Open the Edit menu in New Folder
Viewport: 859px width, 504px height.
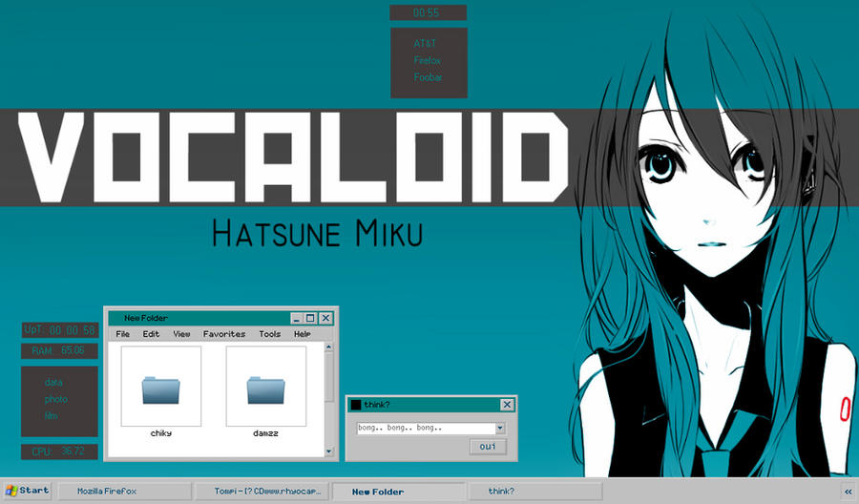pyautogui.click(x=151, y=334)
